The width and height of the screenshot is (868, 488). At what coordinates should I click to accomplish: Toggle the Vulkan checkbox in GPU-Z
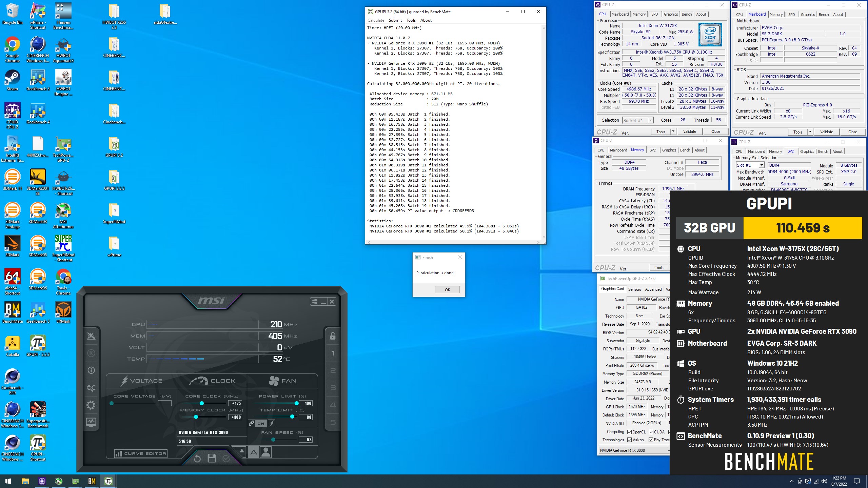(629, 440)
